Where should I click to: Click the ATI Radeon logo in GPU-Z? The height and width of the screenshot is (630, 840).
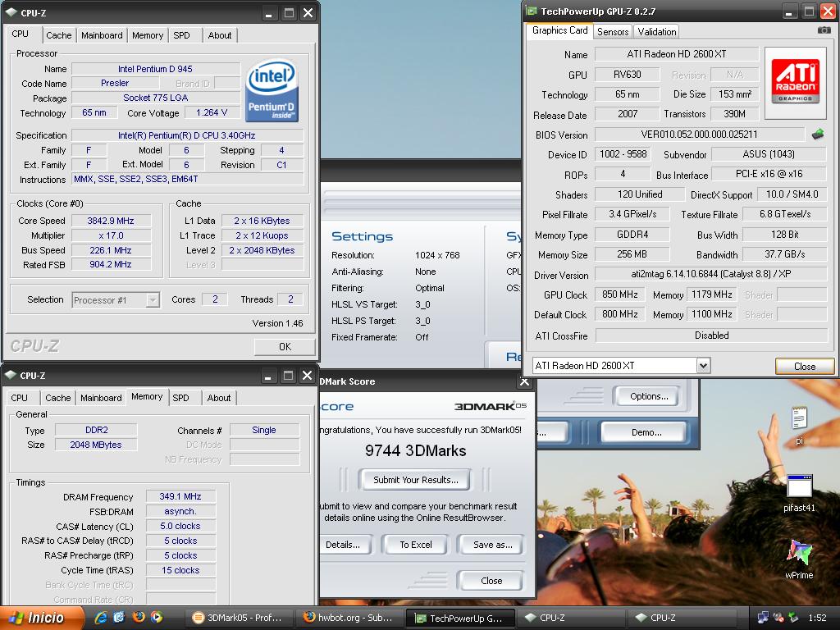[x=796, y=81]
